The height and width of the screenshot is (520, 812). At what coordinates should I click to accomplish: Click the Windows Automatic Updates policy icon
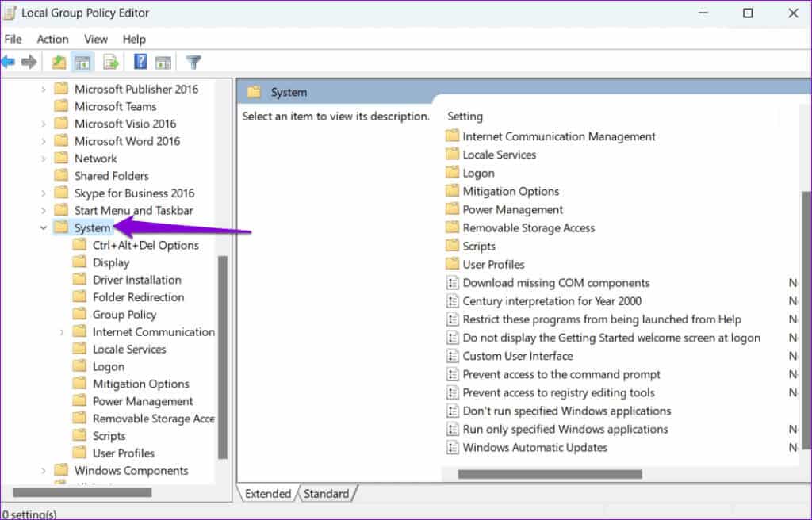[453, 448]
